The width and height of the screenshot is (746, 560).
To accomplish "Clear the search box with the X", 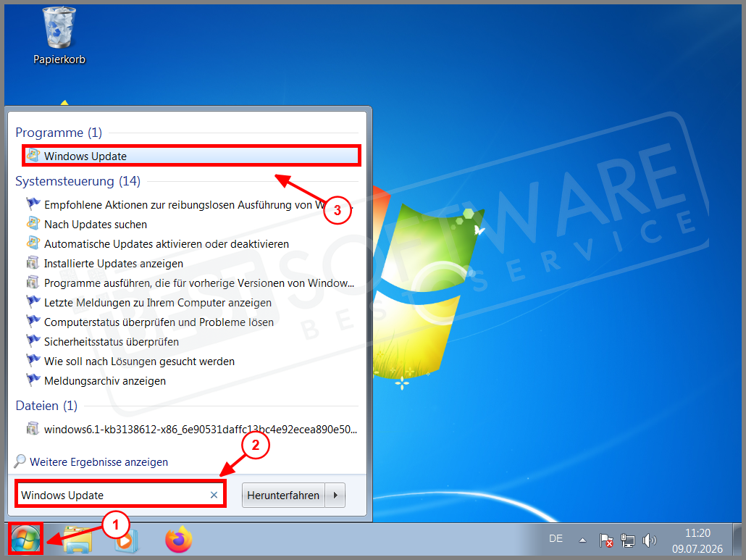I will (214, 495).
